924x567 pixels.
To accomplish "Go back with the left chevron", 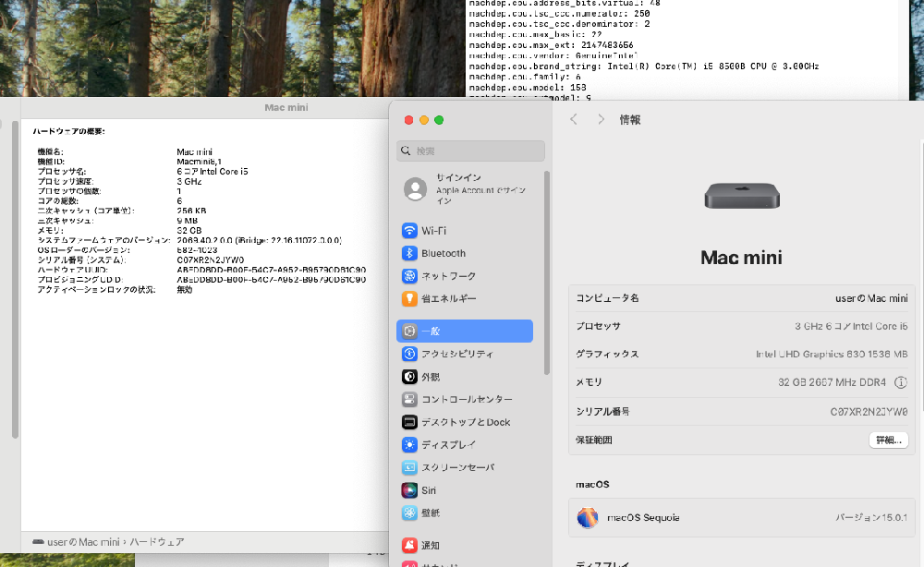I will pyautogui.click(x=574, y=119).
